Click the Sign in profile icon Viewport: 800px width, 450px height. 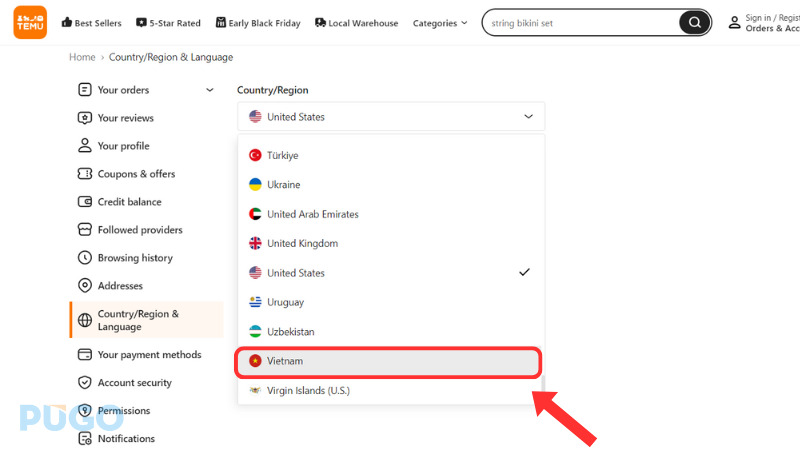[735, 22]
